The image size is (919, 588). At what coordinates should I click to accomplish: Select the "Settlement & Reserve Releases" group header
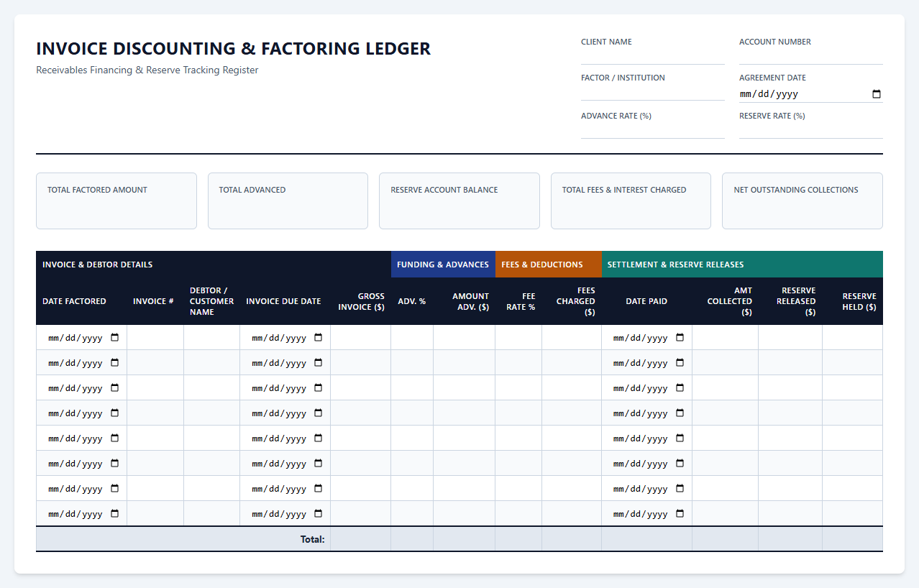tap(742, 265)
